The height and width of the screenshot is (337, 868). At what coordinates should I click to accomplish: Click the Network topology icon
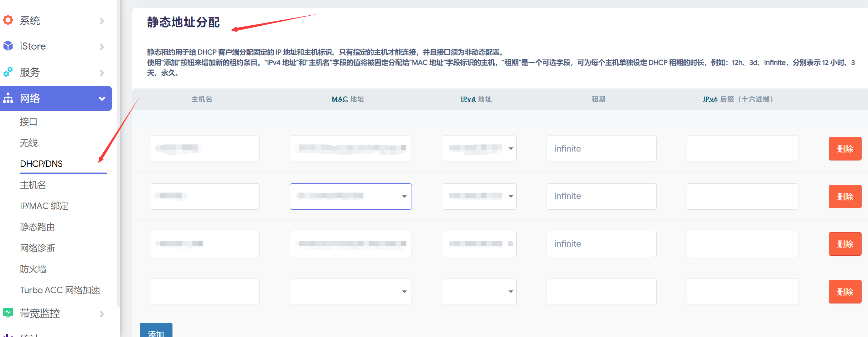coord(8,98)
